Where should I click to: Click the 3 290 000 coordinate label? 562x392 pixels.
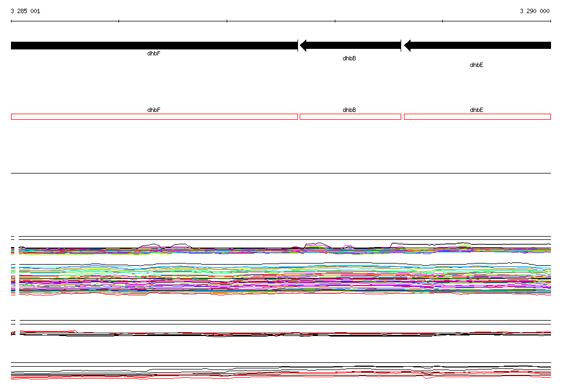tap(535, 11)
